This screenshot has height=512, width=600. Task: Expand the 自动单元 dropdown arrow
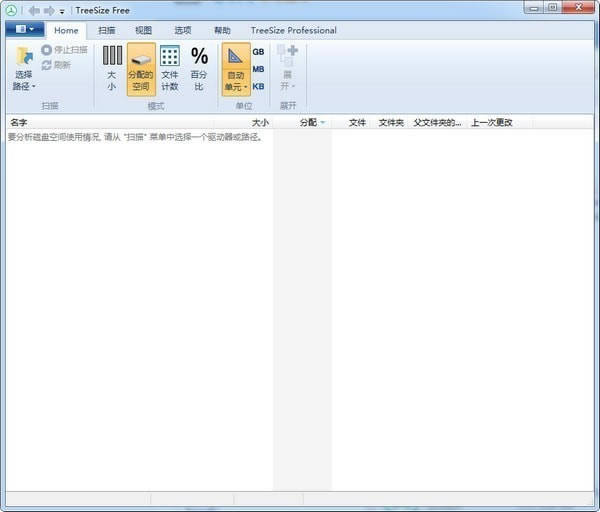246,87
